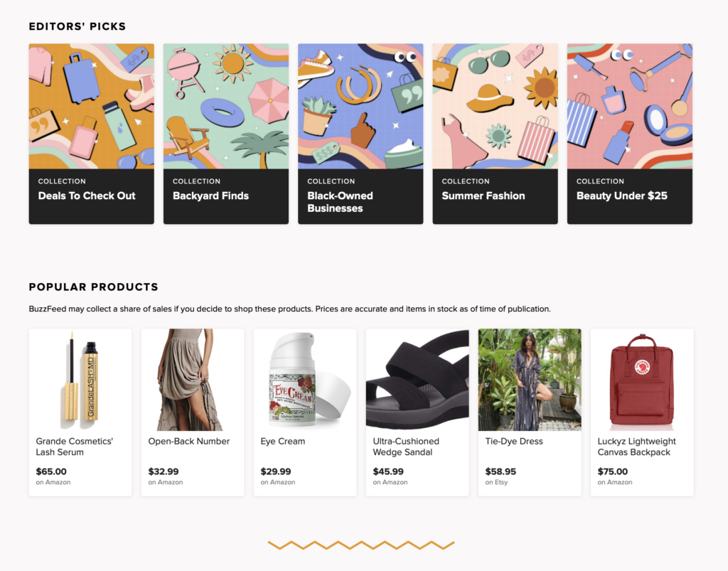Open the Summer Fashion collection
The width and height of the screenshot is (728, 571).
pos(494,132)
